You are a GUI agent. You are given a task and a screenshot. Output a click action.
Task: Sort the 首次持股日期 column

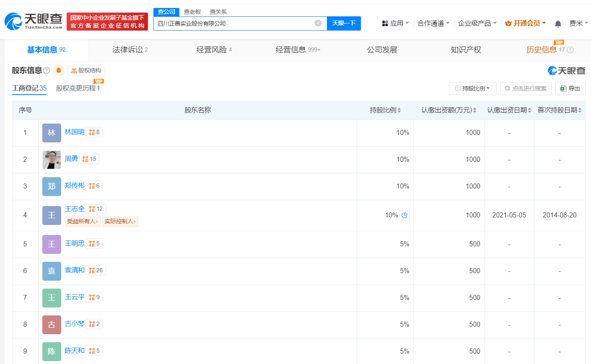581,110
